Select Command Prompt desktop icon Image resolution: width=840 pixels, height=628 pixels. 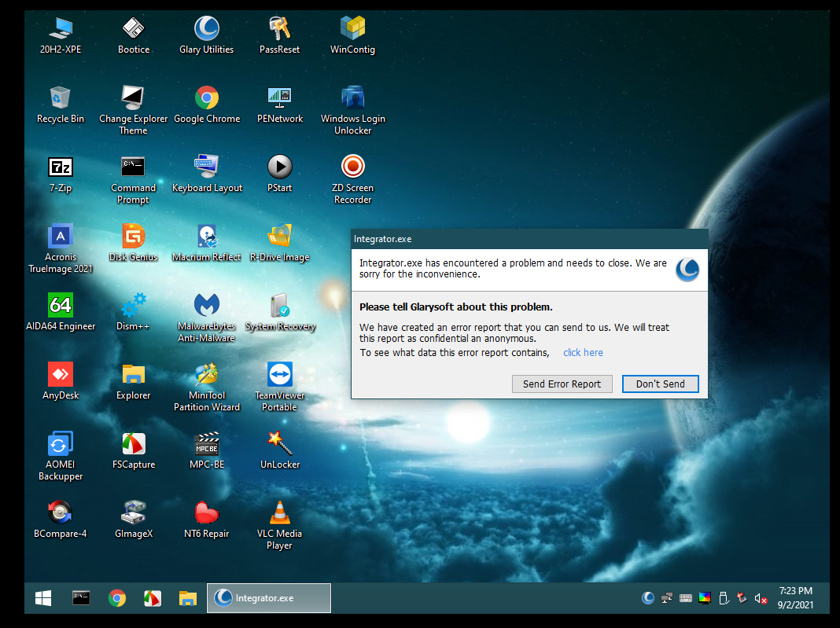tap(134, 179)
